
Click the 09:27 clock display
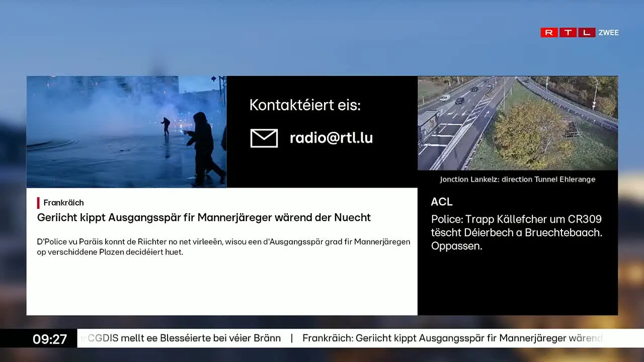pos(50,339)
